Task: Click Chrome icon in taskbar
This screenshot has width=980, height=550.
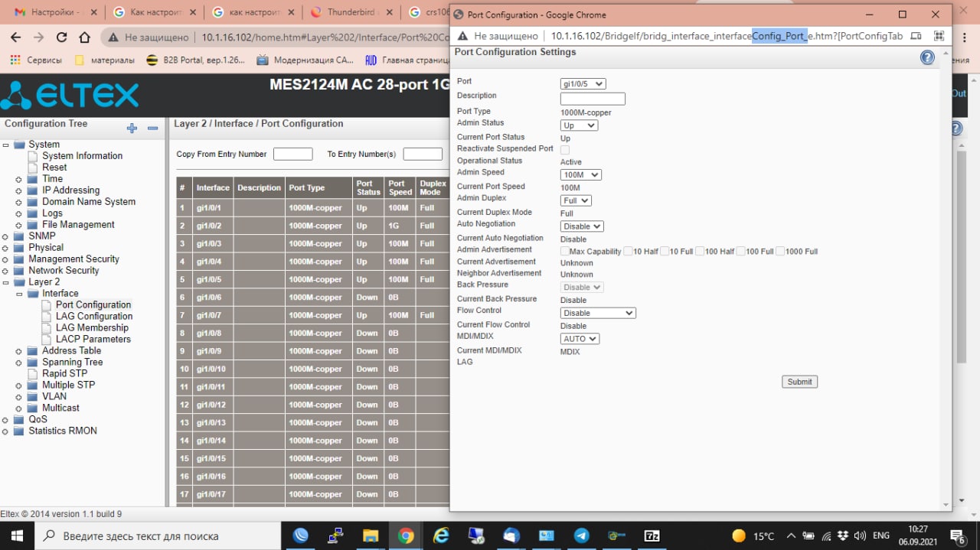Action: [x=406, y=535]
